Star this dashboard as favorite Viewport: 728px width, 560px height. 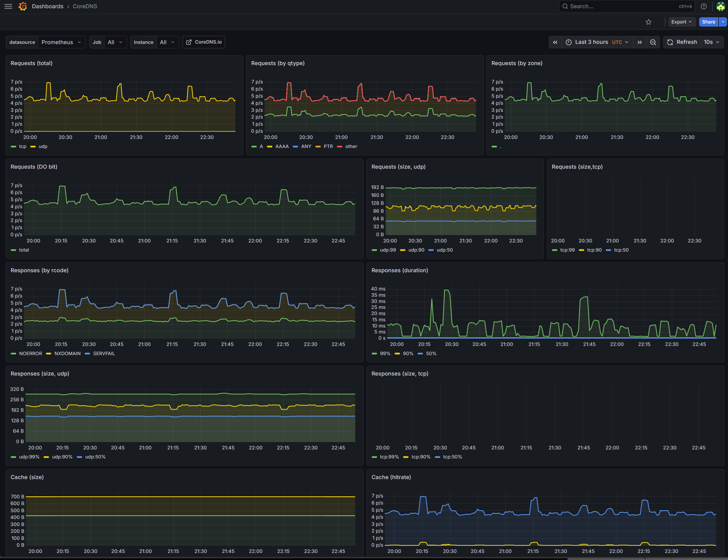648,22
